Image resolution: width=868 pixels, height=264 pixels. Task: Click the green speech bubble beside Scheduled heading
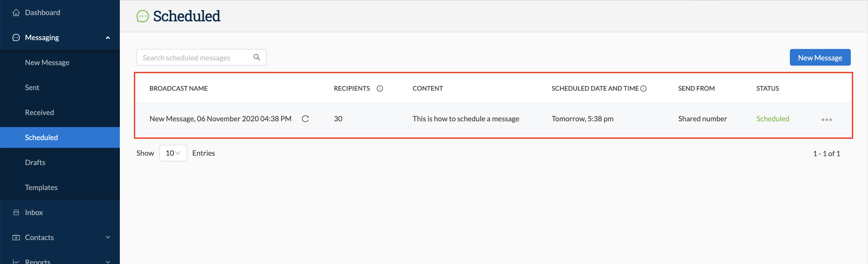pyautogui.click(x=143, y=16)
